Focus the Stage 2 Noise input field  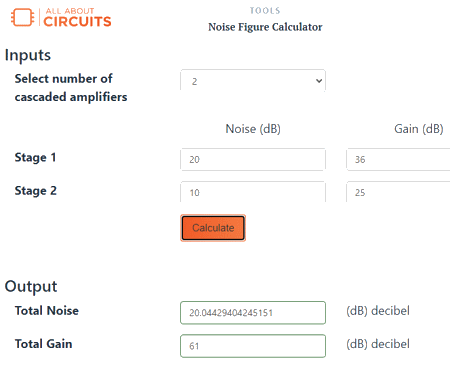(x=253, y=192)
